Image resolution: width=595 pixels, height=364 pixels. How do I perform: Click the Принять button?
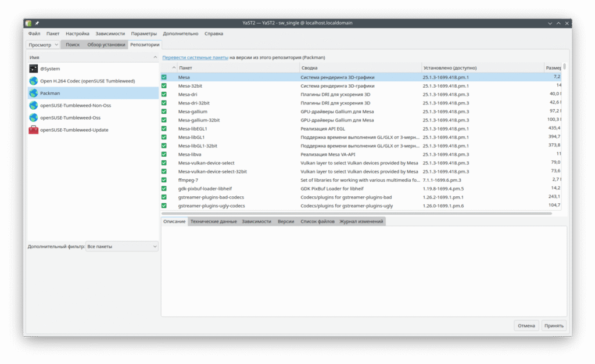click(x=554, y=326)
